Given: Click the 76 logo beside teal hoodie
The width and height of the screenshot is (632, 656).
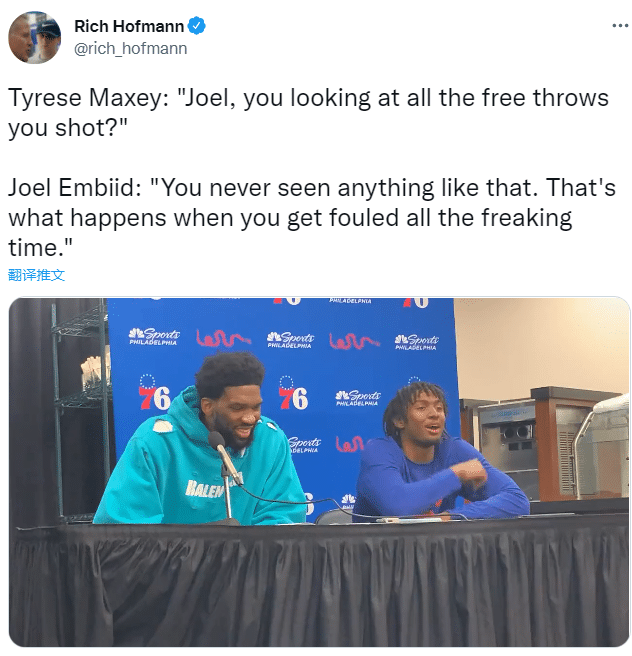Looking at the screenshot, I should coord(154,392).
